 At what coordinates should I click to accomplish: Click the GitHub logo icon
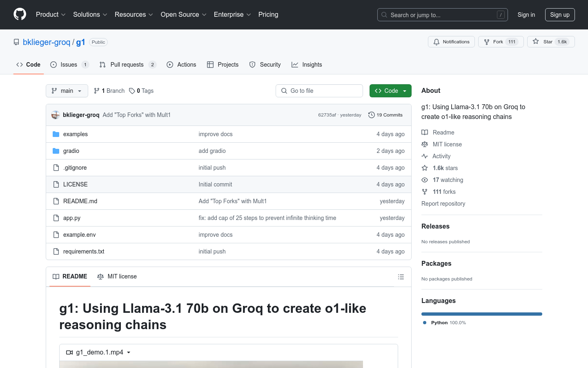tap(20, 14)
